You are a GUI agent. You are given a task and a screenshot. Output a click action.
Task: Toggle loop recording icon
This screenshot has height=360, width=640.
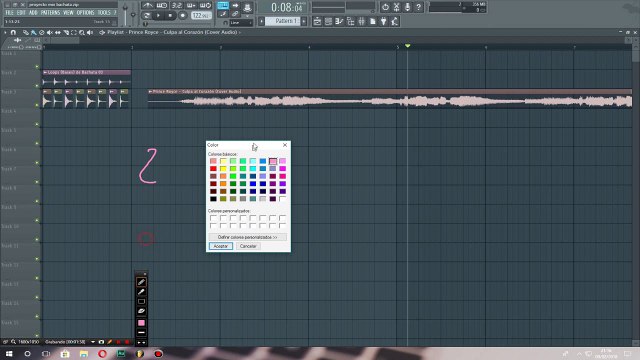205,5
